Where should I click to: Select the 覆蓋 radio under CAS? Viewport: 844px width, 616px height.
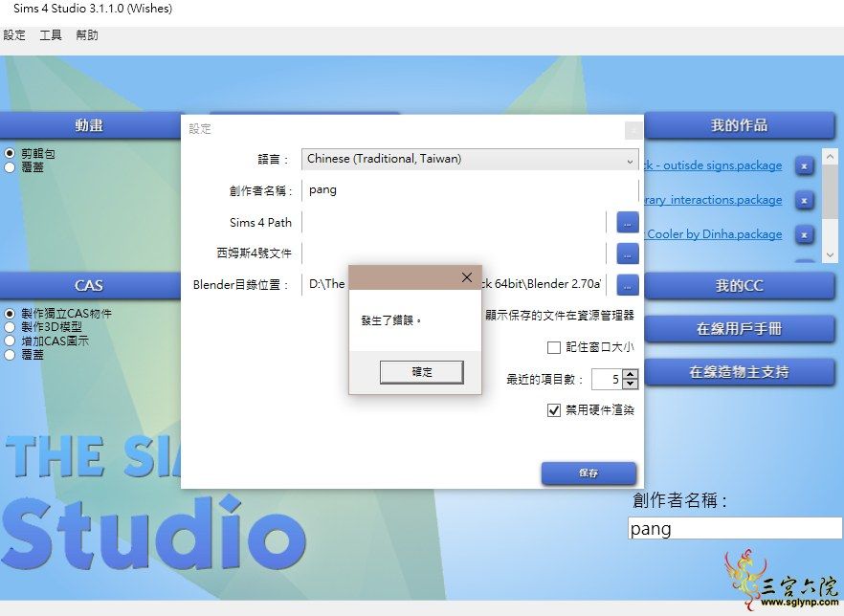pos(10,355)
